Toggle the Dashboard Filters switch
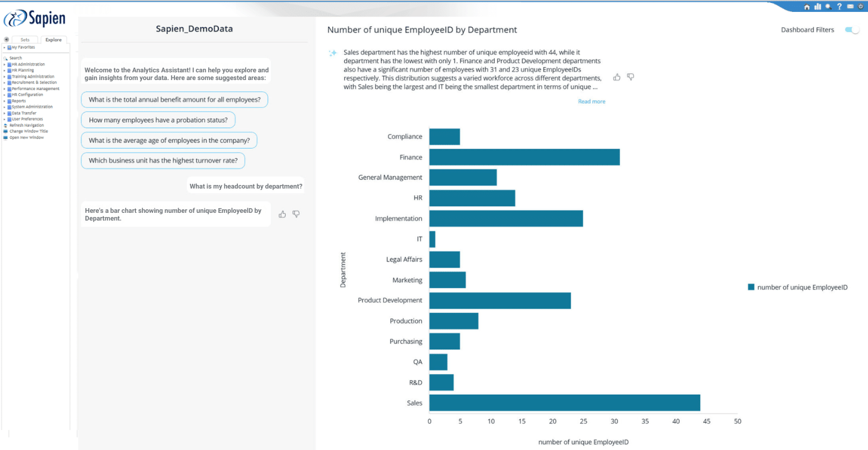The width and height of the screenshot is (868, 450). [852, 30]
